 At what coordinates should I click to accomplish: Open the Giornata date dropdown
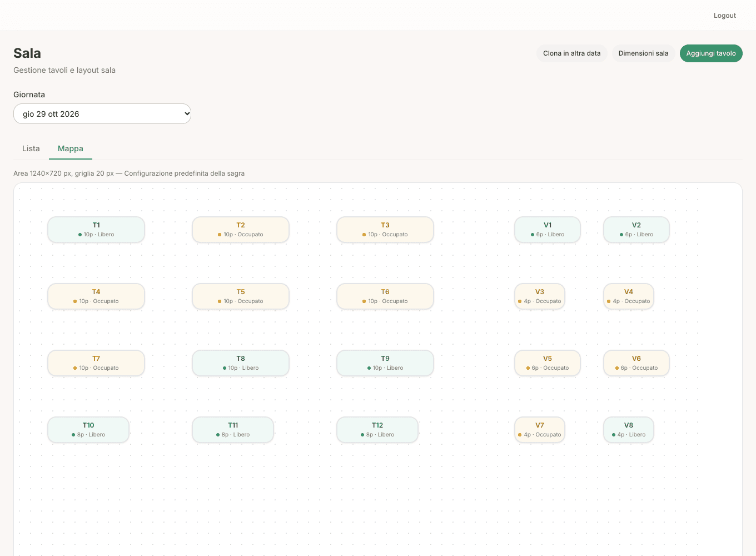point(102,114)
